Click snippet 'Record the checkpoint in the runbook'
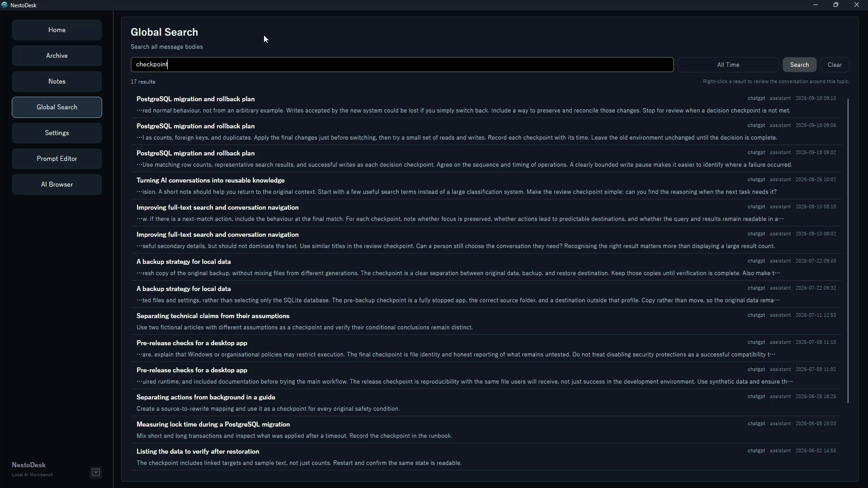The width and height of the screenshot is (868, 488). point(401,436)
